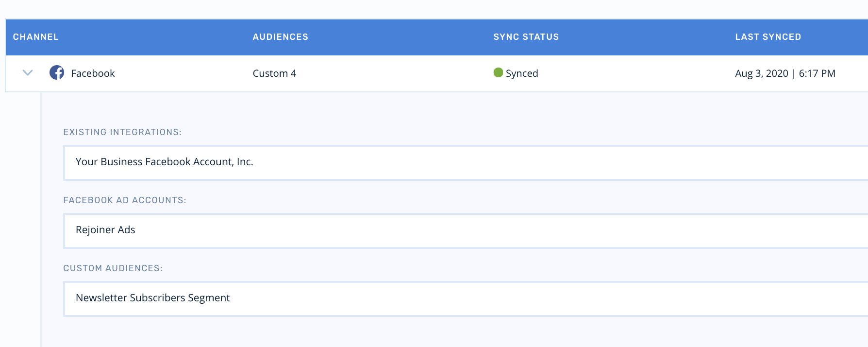This screenshot has height=347, width=868.
Task: Click the separator bar between date and time
Action: (794, 73)
